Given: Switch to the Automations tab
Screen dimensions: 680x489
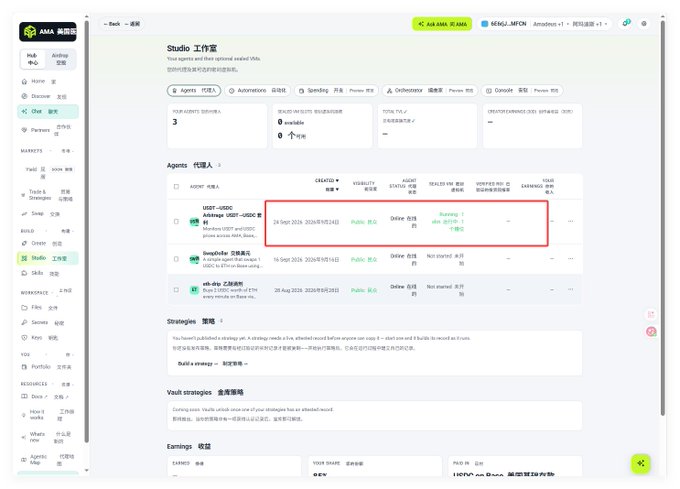Looking at the screenshot, I should pos(258,90).
